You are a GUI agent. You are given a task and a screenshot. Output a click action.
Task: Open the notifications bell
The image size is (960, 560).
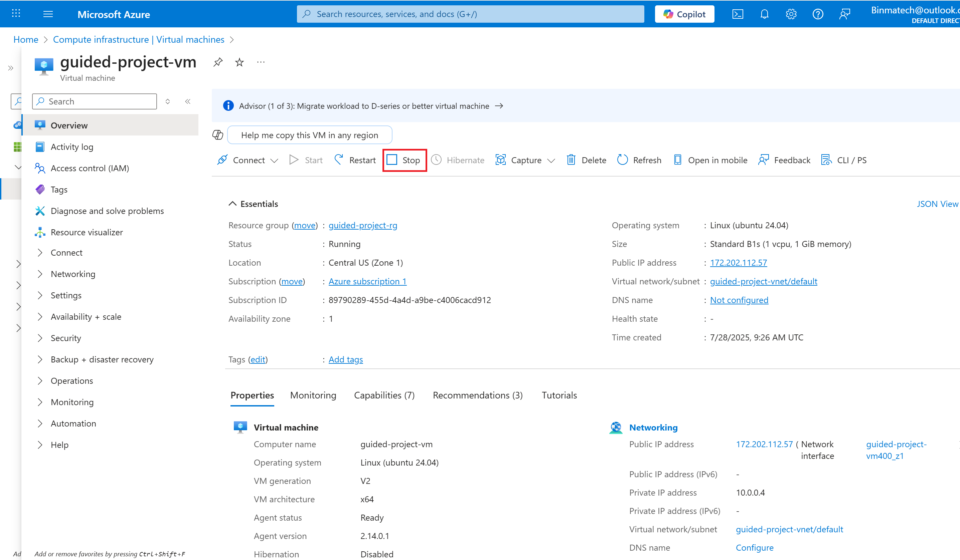(764, 14)
